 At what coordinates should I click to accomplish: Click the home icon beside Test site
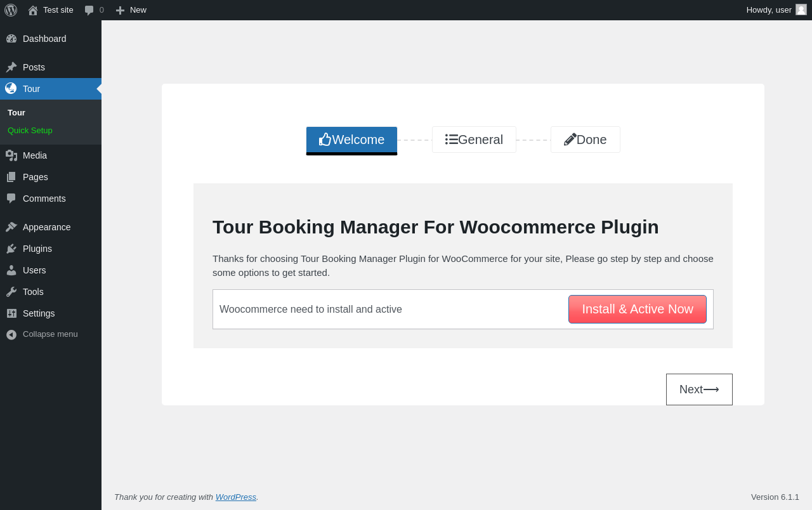pos(33,10)
